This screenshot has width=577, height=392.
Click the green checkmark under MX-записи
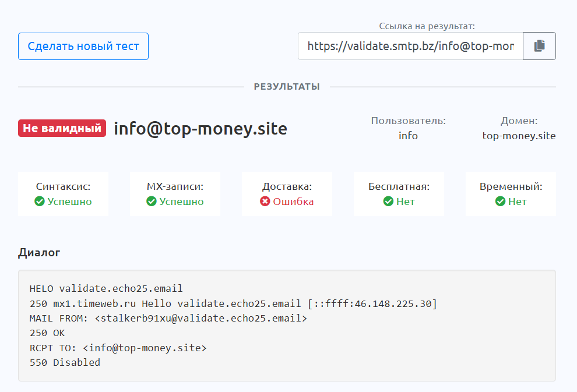coord(152,202)
